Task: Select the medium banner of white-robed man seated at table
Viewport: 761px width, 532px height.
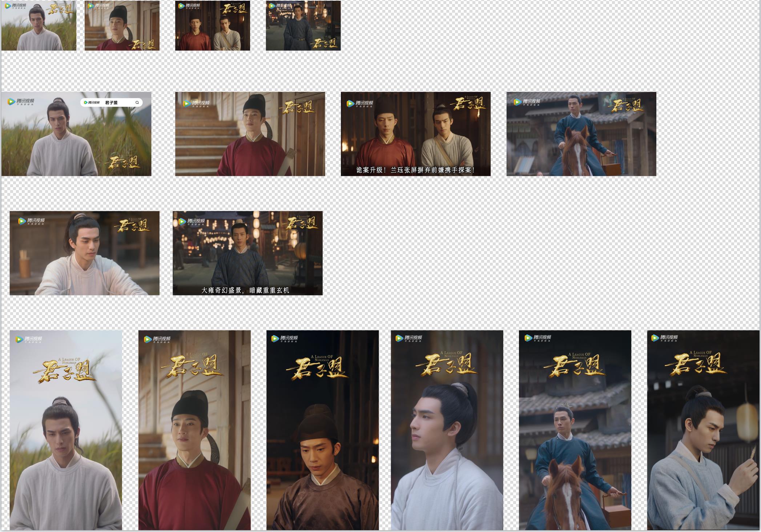Action: pyautogui.click(x=85, y=253)
